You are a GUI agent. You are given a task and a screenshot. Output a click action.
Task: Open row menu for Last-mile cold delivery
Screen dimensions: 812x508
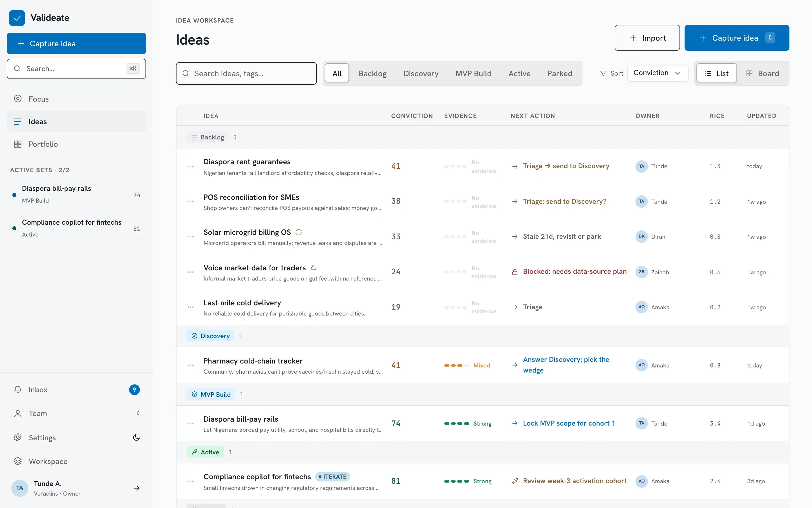click(191, 307)
